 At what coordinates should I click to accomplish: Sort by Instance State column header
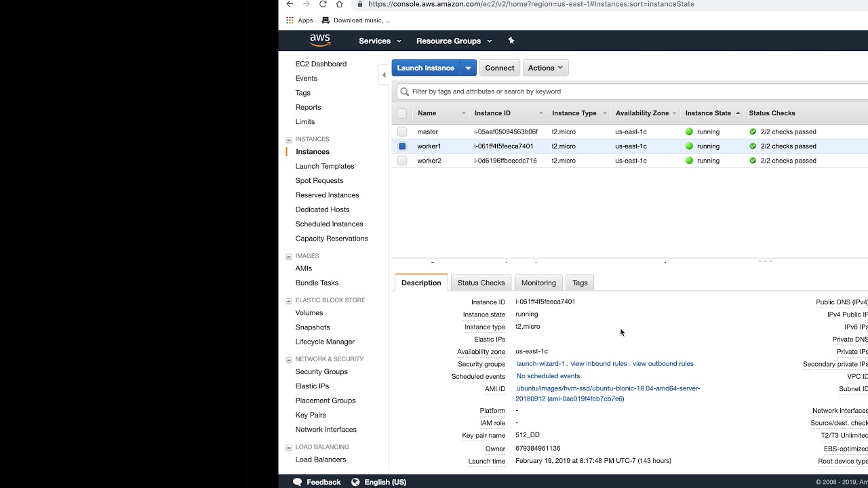708,113
